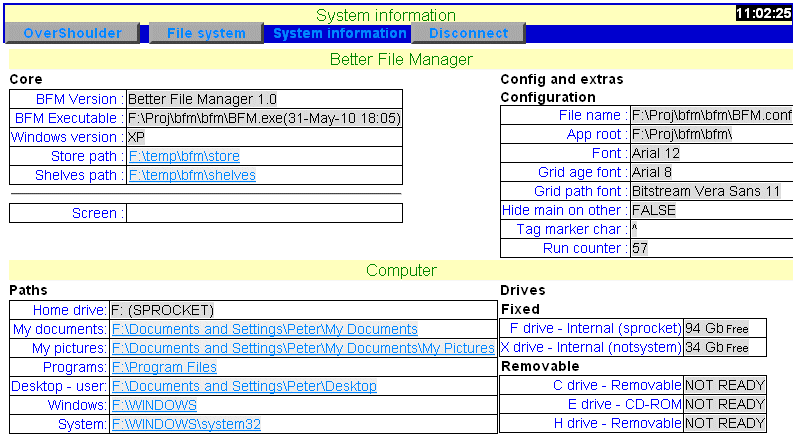Select the X drive Internal (notsystem) entry
The image size is (793, 436).
(x=591, y=348)
